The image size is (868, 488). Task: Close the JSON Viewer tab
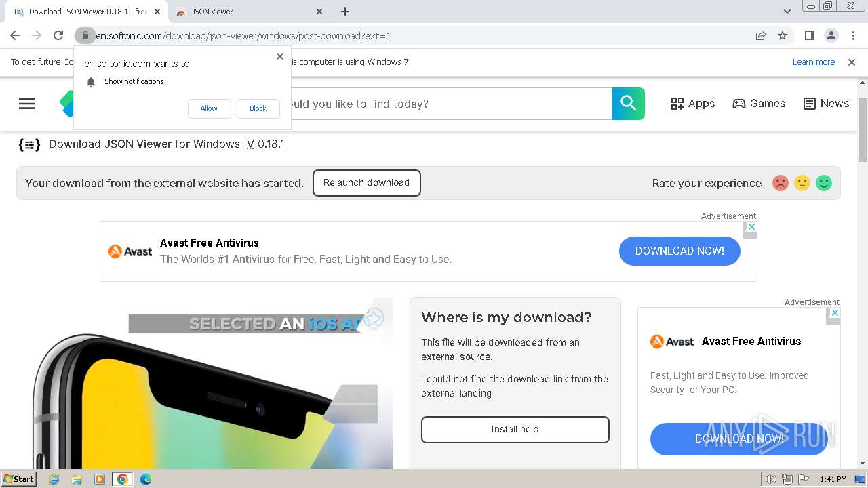[x=319, y=12]
